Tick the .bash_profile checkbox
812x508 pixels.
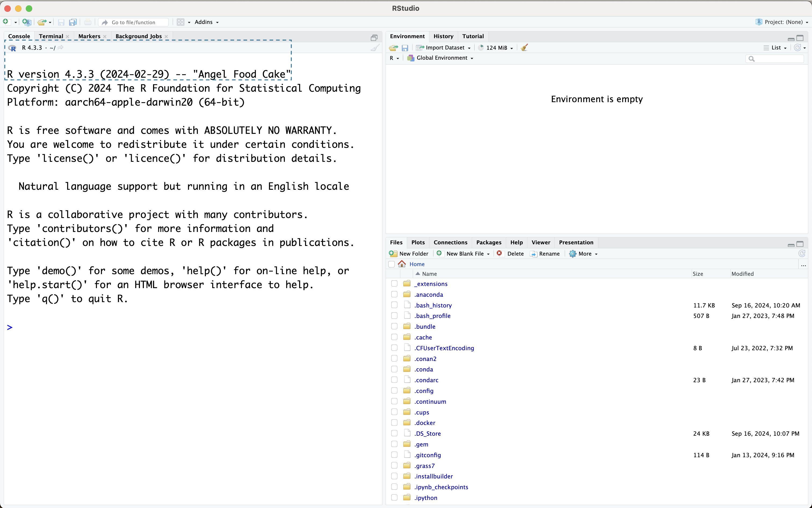click(x=394, y=316)
